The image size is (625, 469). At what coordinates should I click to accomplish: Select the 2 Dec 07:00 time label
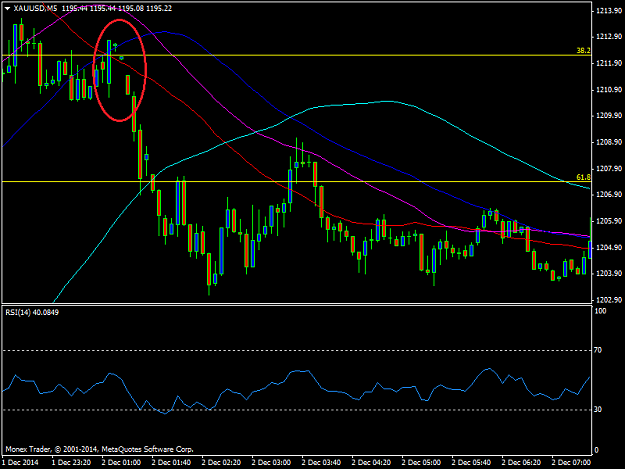pyautogui.click(x=571, y=463)
